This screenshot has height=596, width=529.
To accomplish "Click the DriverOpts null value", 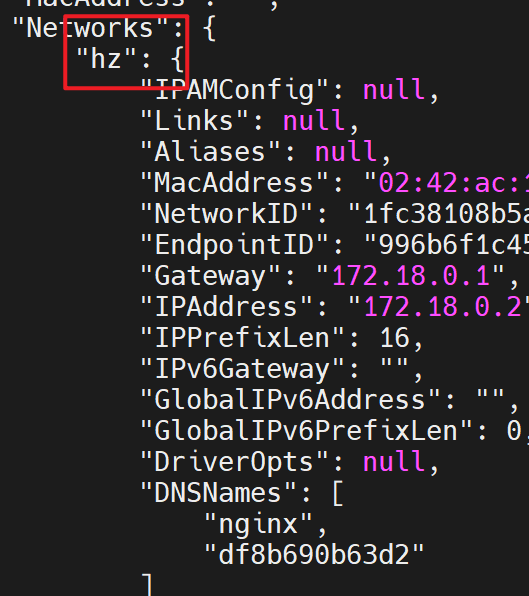I will click(394, 462).
